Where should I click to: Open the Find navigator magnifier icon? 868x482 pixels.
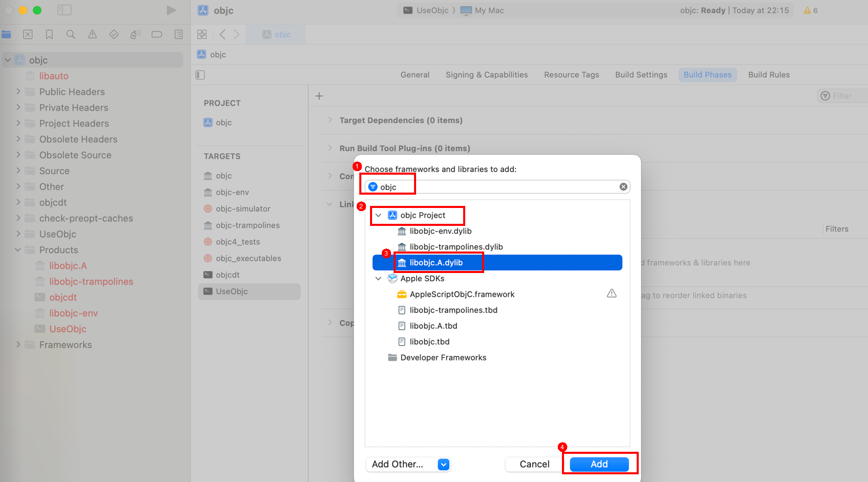click(71, 34)
